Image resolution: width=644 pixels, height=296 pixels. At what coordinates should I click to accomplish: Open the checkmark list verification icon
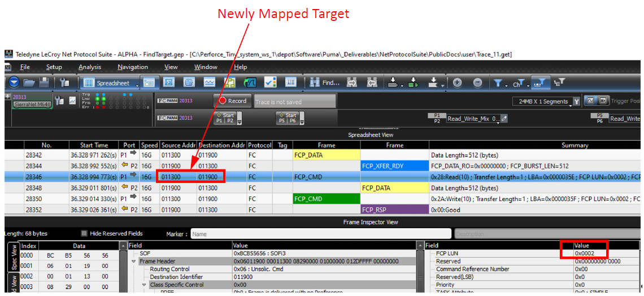(270, 82)
